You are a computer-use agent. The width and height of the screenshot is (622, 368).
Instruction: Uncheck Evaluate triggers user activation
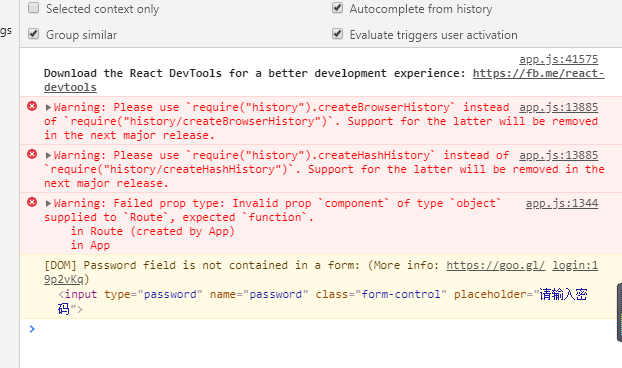click(338, 34)
